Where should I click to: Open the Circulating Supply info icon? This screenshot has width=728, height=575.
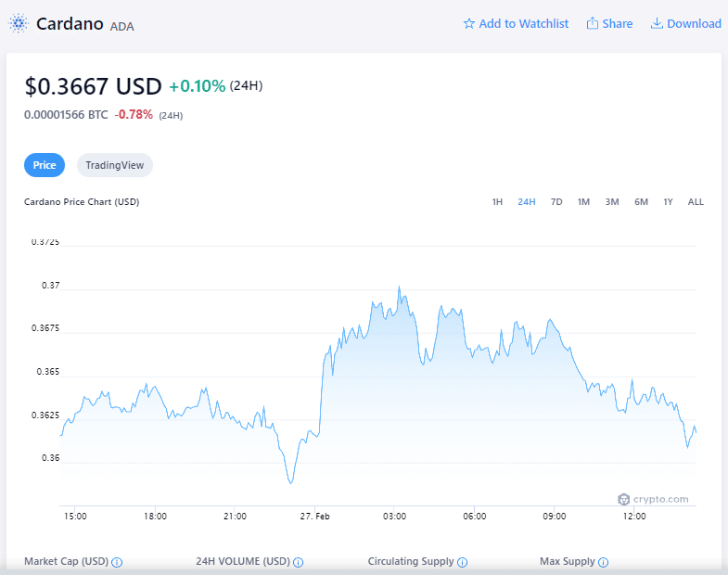point(462,562)
